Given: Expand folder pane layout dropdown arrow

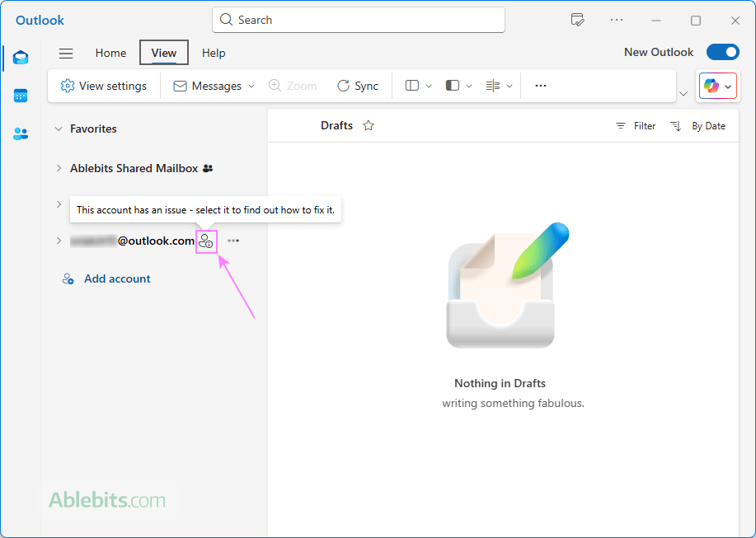Looking at the screenshot, I should click(x=429, y=87).
